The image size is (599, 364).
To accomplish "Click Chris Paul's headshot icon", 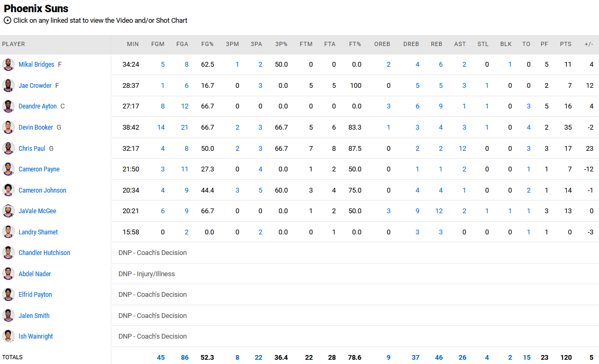I will 8,148.
